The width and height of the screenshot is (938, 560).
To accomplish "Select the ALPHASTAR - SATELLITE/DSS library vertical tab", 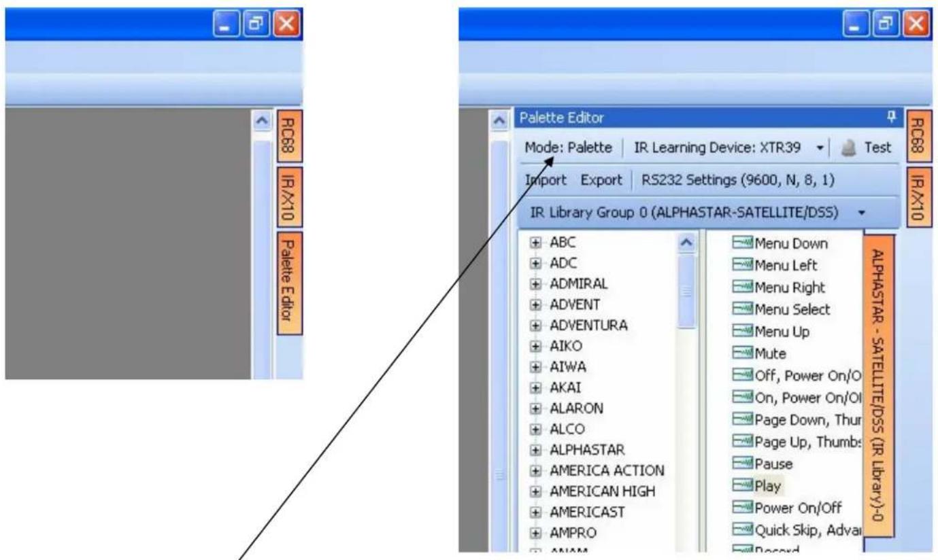I will point(879,387).
